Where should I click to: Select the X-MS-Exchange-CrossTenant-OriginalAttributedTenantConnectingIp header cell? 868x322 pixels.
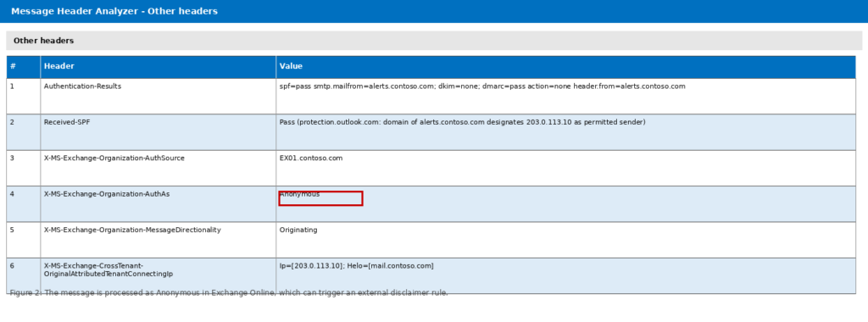click(x=159, y=275)
